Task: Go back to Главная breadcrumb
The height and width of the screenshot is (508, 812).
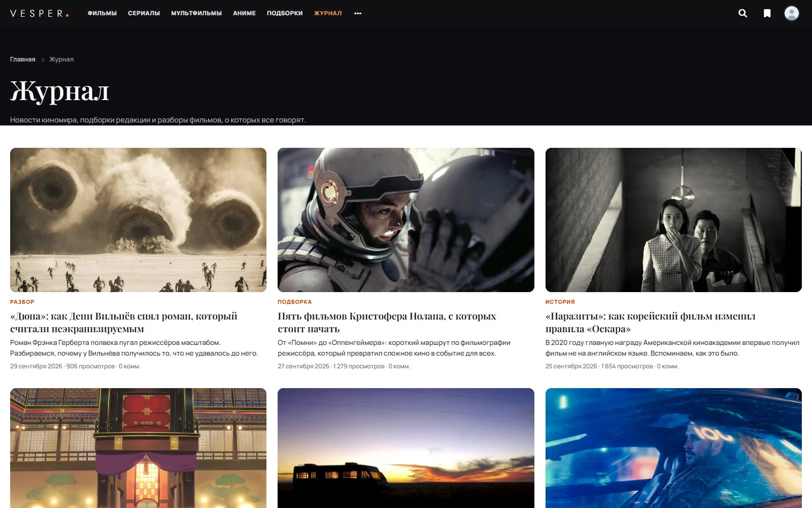Action: pos(23,59)
